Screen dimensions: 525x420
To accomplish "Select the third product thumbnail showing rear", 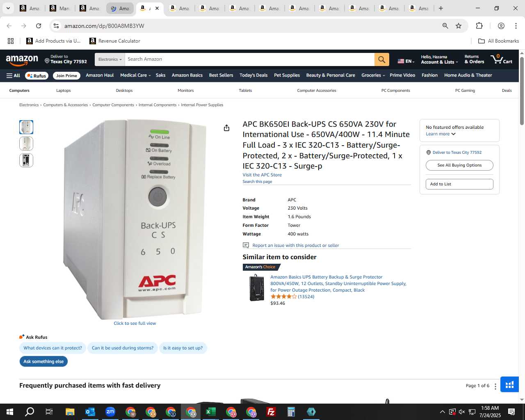I will pos(26,160).
